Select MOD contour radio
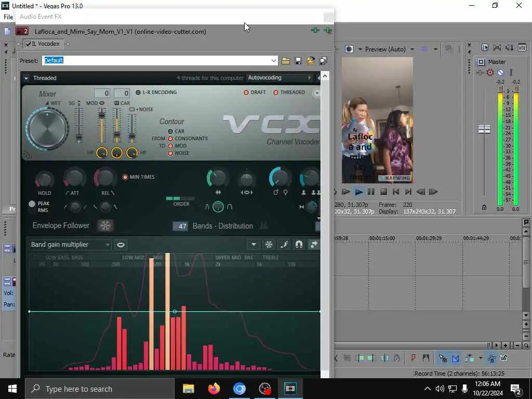Screen dimensions: 532x399 (x=170, y=146)
